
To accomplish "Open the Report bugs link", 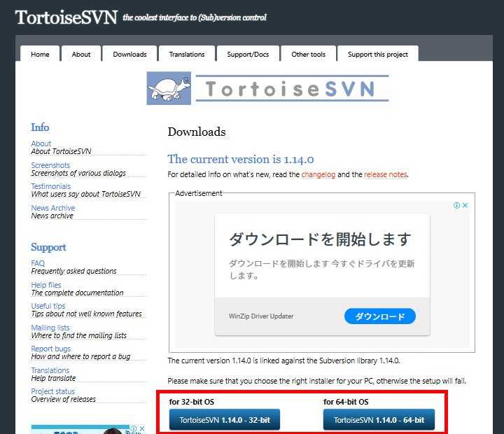I will 51,349.
